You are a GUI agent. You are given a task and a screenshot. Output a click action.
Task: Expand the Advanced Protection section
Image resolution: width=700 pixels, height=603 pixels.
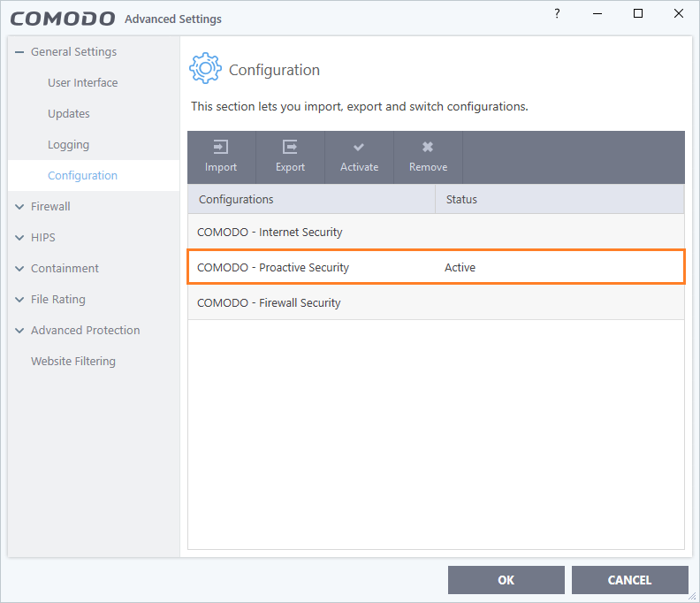19,331
